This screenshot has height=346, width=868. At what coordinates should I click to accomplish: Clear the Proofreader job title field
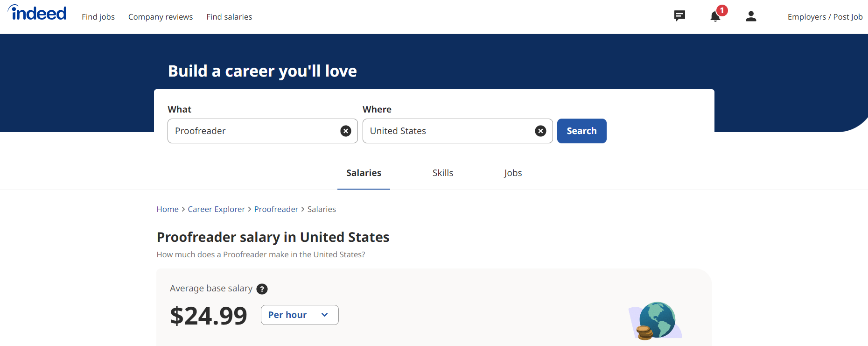346,131
